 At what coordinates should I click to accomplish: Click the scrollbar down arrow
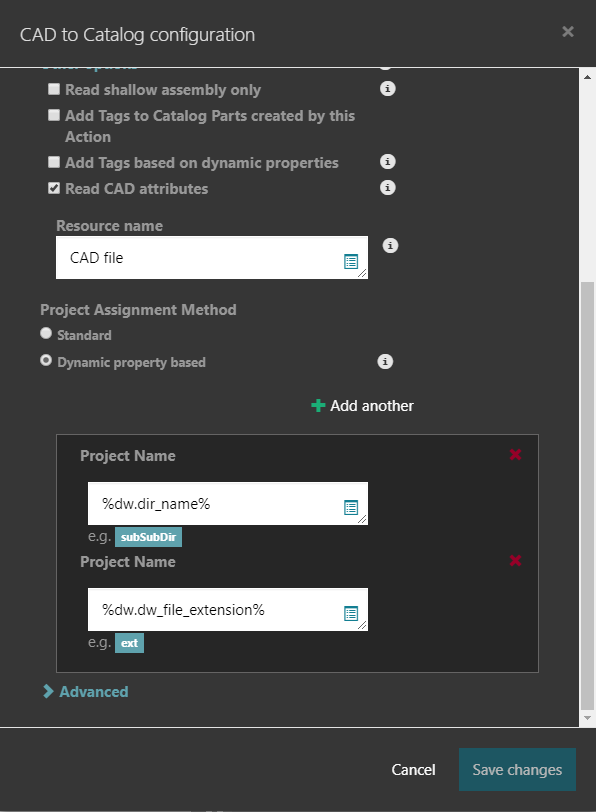(587, 718)
